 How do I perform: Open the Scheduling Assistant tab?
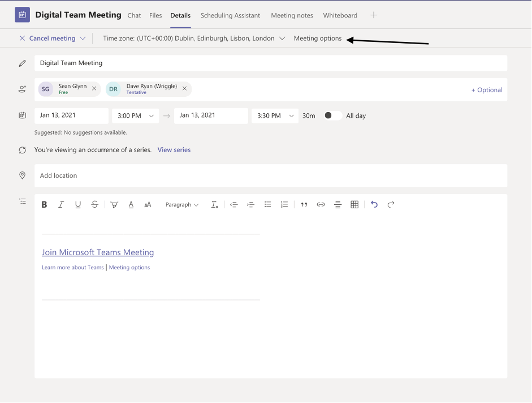point(230,15)
